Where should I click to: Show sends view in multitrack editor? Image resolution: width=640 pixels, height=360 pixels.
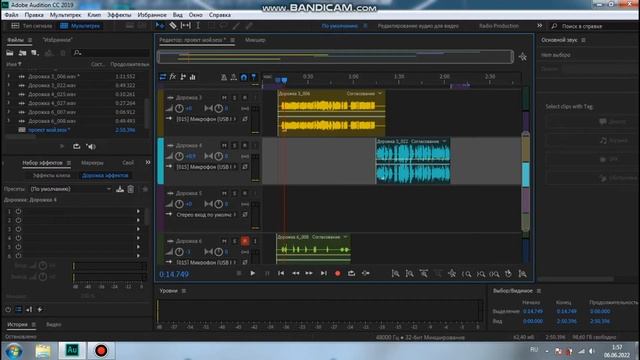(183, 77)
